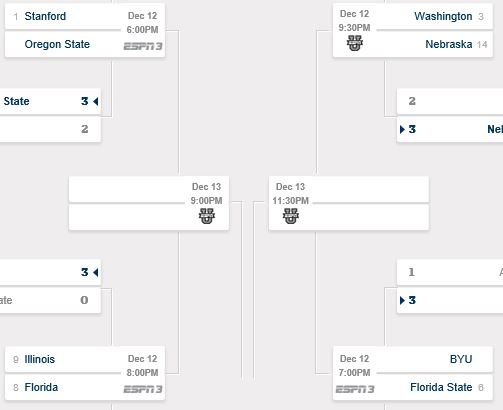The width and height of the screenshot is (503, 410).
Task: Click ESPNU logo under Dec 13 11:30PM
Action: click(x=291, y=216)
